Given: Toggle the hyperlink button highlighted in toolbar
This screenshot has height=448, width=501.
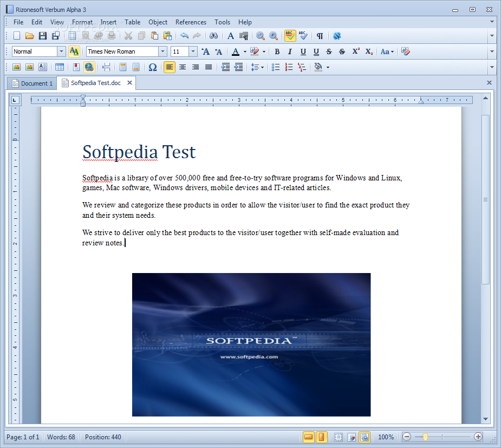Looking at the screenshot, I should coord(89,67).
